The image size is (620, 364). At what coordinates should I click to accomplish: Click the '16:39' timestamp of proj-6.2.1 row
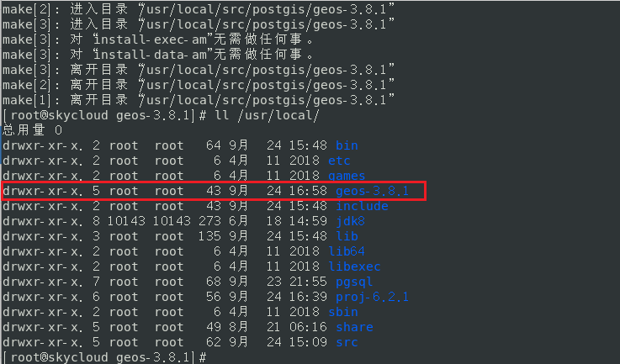[308, 297]
